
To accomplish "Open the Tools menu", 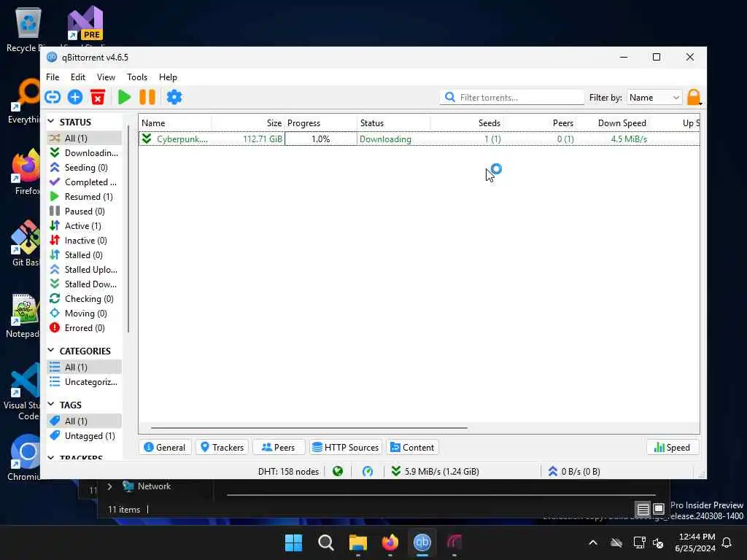I will [x=136, y=77].
